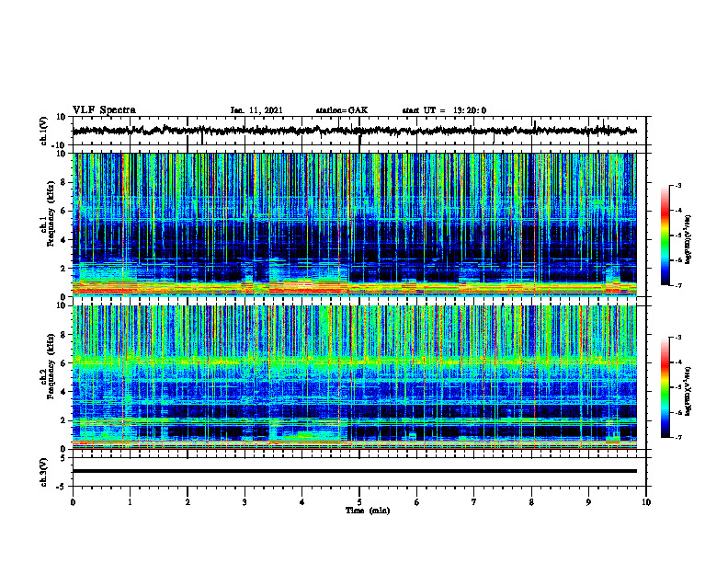
Task: Select the "start UT = 13:20:0" header text
Action: (x=444, y=110)
